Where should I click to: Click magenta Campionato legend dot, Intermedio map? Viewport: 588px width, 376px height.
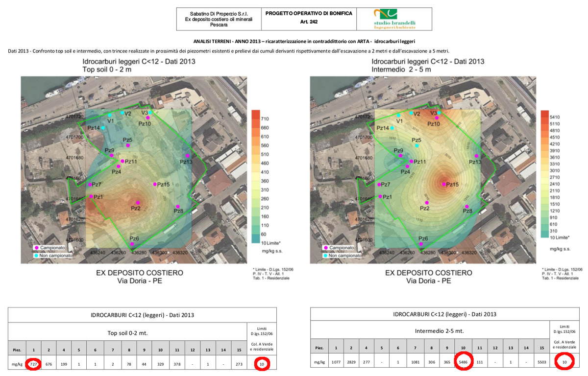click(324, 248)
